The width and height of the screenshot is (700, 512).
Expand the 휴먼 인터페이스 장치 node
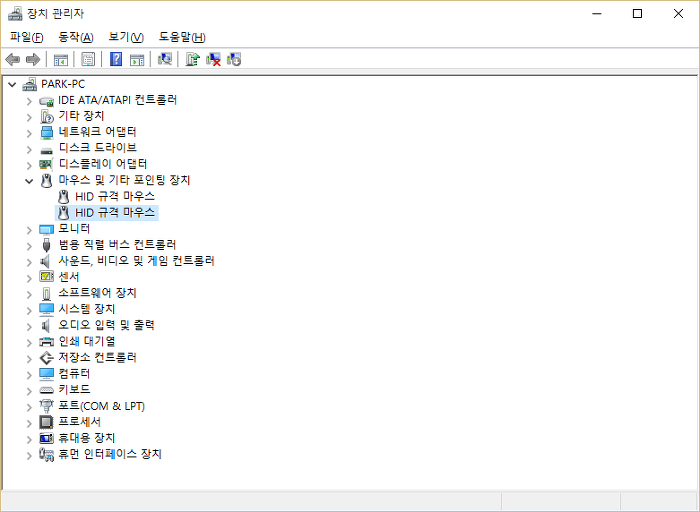tap(29, 455)
